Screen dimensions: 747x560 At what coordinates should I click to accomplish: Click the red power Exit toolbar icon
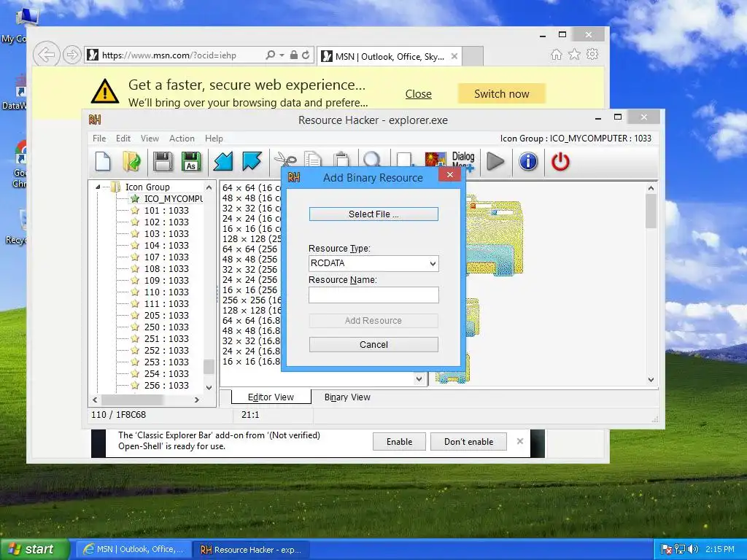(x=560, y=161)
